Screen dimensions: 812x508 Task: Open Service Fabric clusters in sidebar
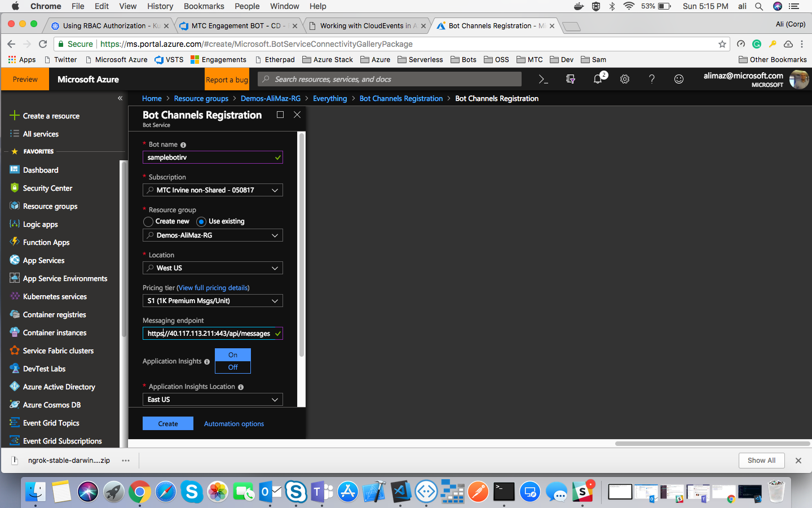(58, 351)
